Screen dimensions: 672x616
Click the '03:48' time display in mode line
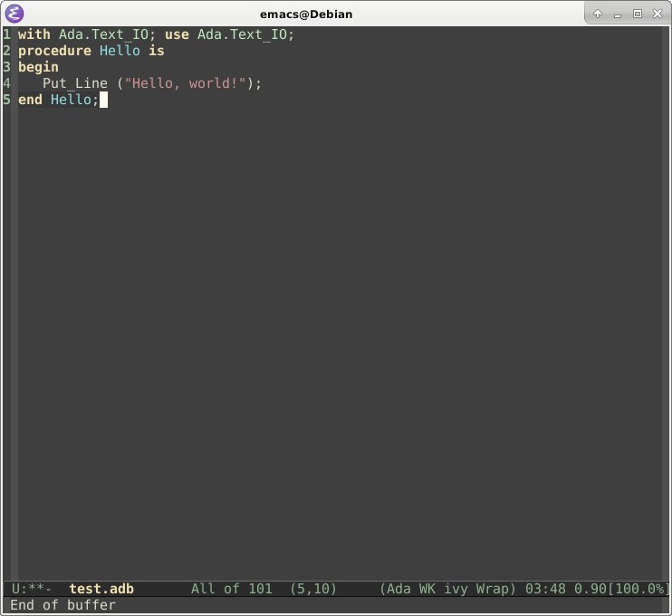pyautogui.click(x=545, y=589)
